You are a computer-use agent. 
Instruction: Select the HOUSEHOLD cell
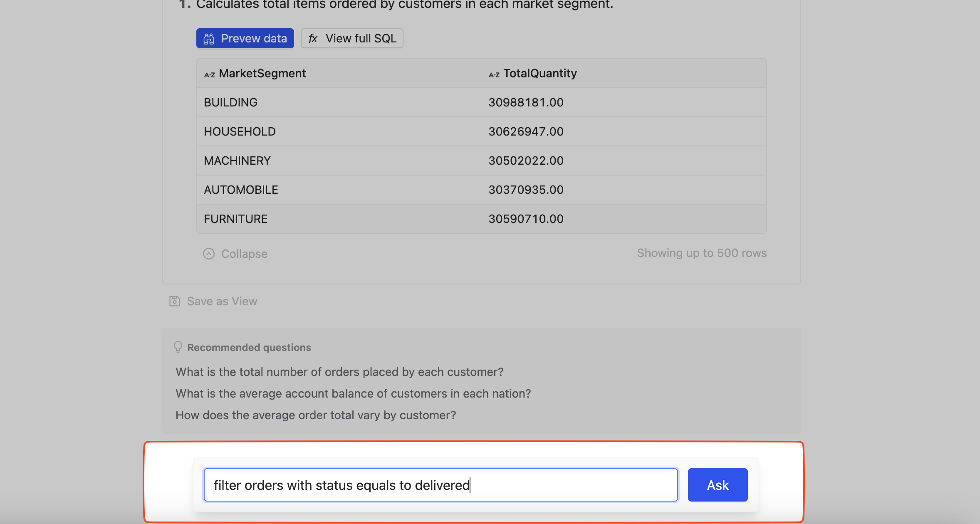point(240,131)
